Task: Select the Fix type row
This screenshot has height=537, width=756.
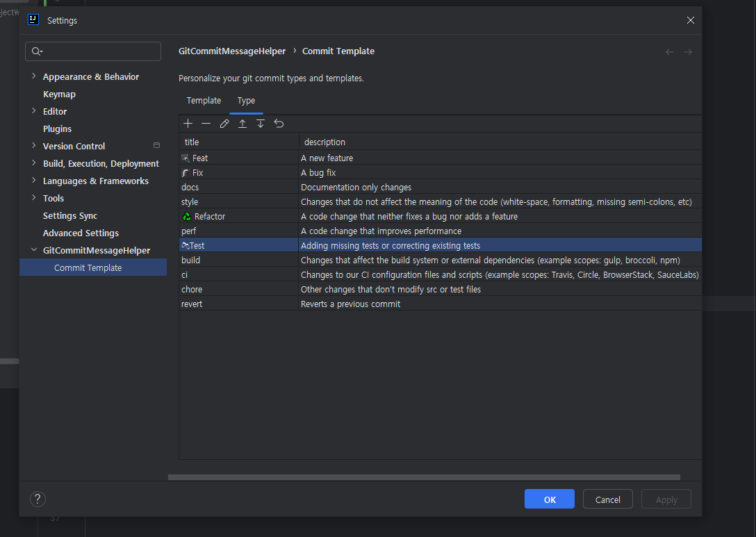Action: [441, 172]
